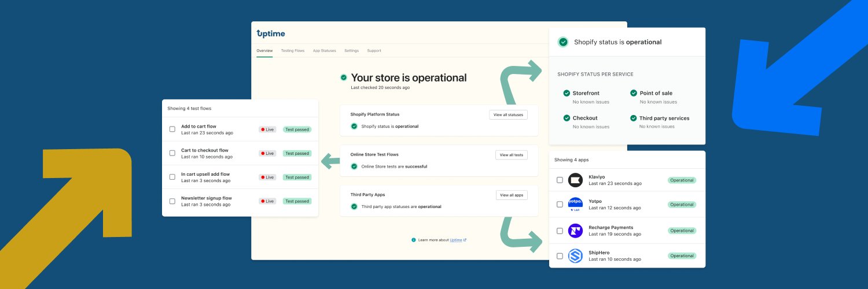Click the View all statuses button

(508, 114)
